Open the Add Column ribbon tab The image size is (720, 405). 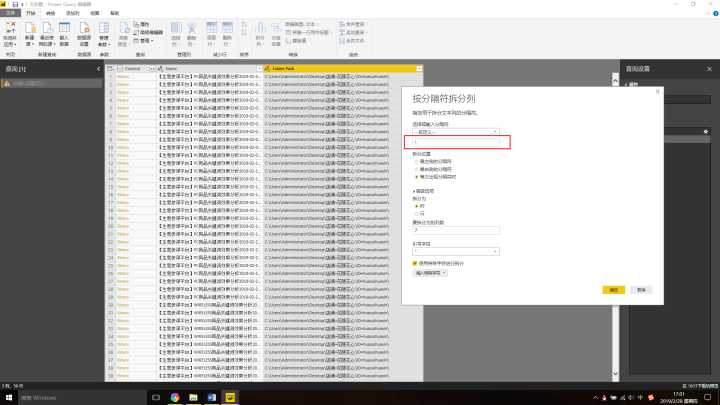click(76, 14)
